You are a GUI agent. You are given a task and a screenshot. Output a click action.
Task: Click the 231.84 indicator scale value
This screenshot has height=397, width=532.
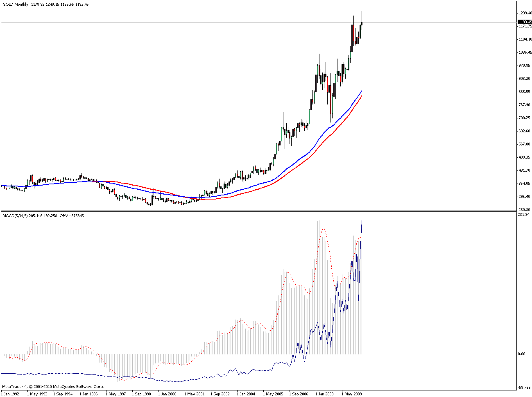(x=524, y=215)
